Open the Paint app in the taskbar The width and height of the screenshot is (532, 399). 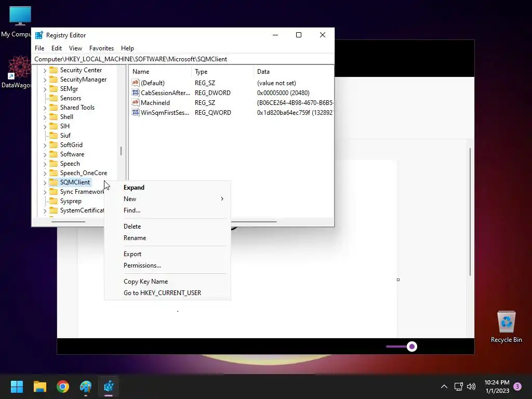86,387
